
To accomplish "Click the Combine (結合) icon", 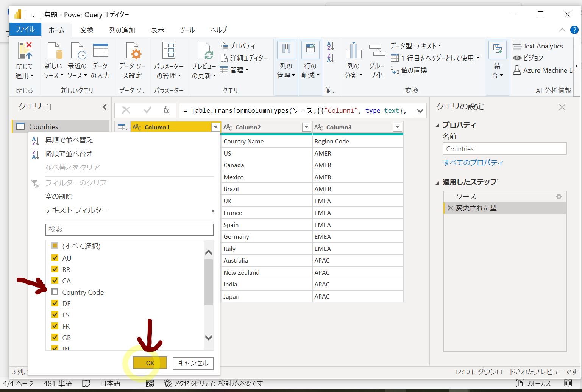I will coord(497,49).
